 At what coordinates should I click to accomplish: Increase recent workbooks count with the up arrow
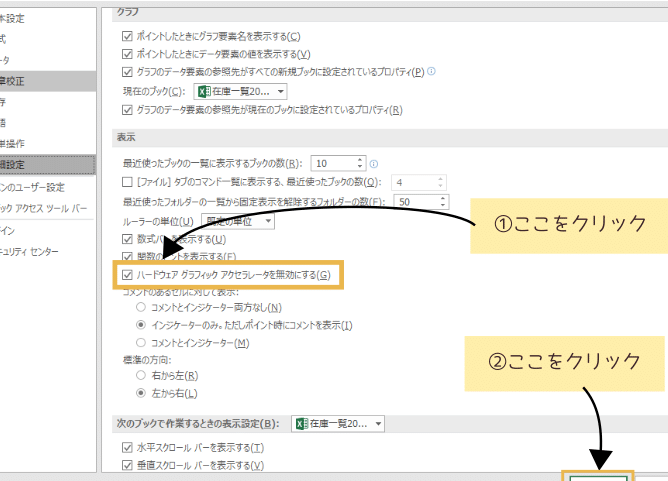point(359,159)
